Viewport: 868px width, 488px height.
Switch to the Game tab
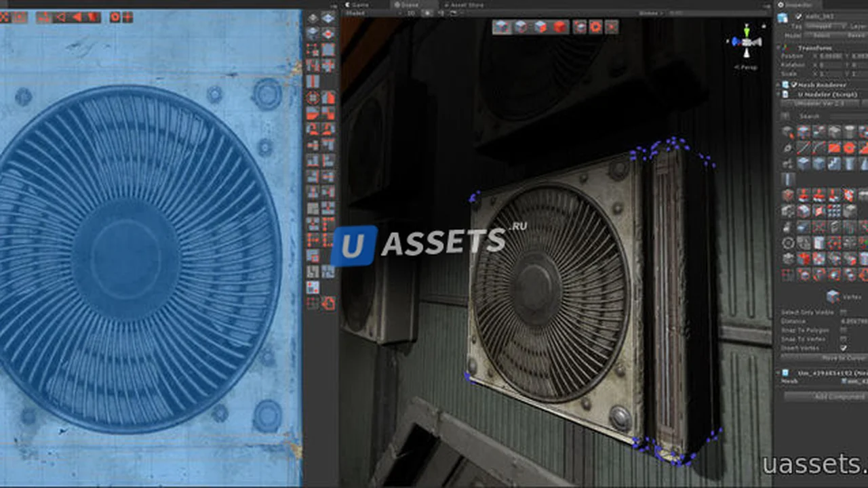click(x=356, y=5)
